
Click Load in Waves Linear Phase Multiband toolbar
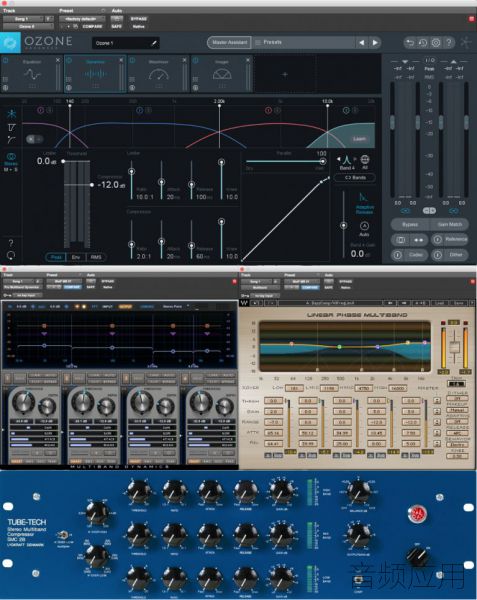point(440,303)
